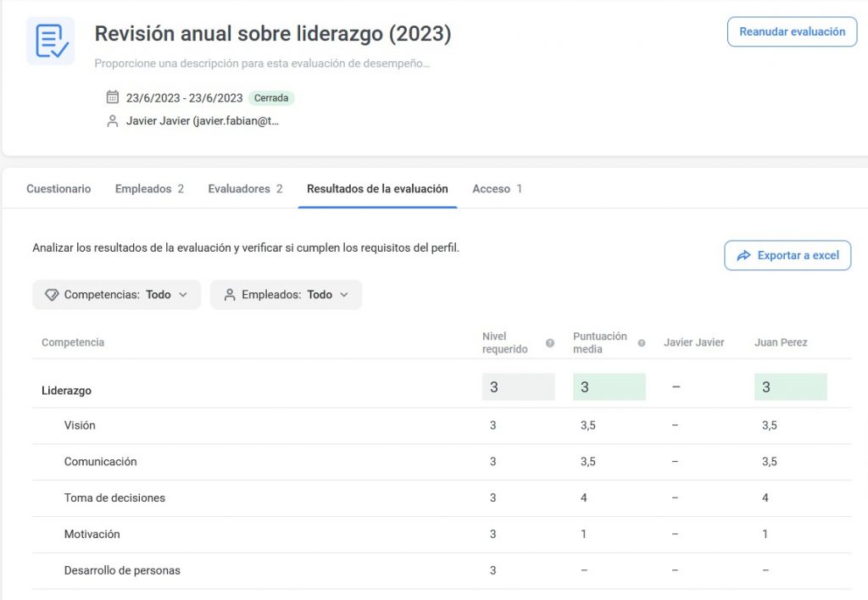Click the evaluation document checklist icon
The height and width of the screenshot is (600, 868).
coord(50,41)
